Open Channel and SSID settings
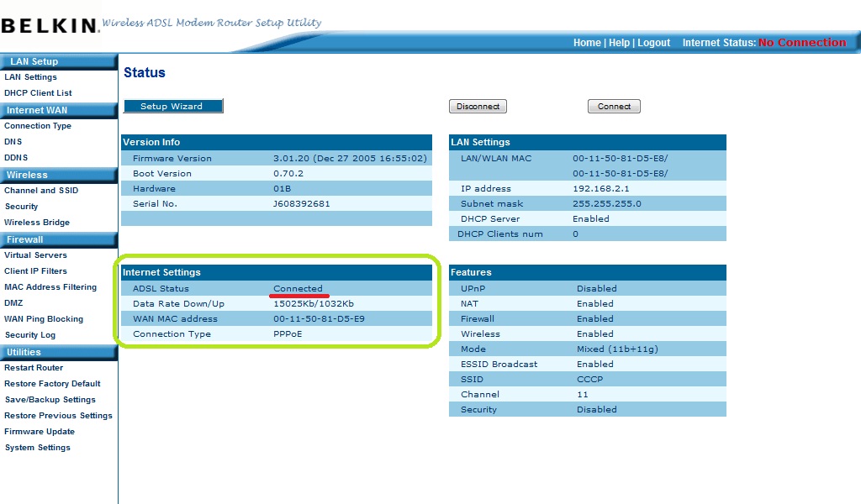Viewport: 861px width, 504px height. [x=41, y=191]
